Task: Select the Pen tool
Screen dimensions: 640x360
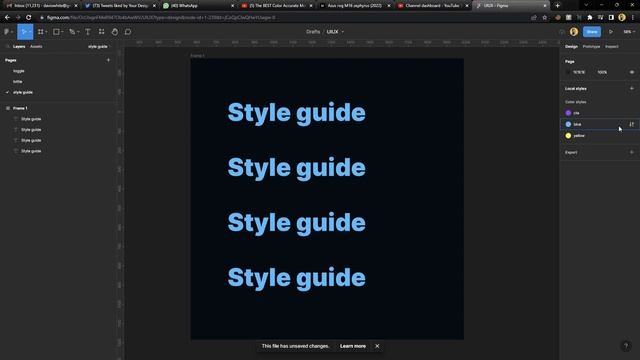Action: (x=72, y=31)
